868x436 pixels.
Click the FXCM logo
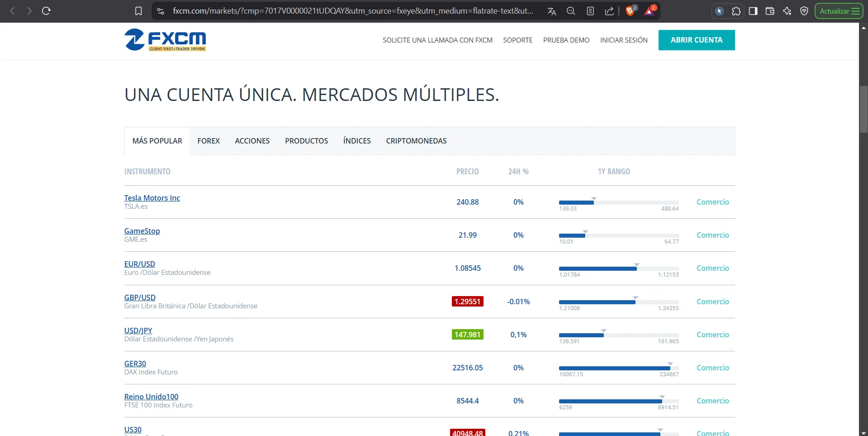165,40
